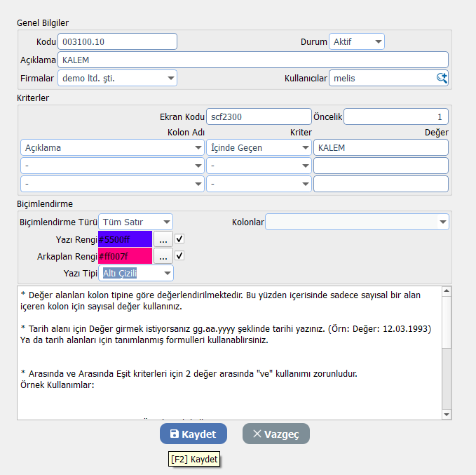Open the Yazı Rengi color picker button
Image resolution: width=476 pixels, height=475 pixels.
point(163,239)
